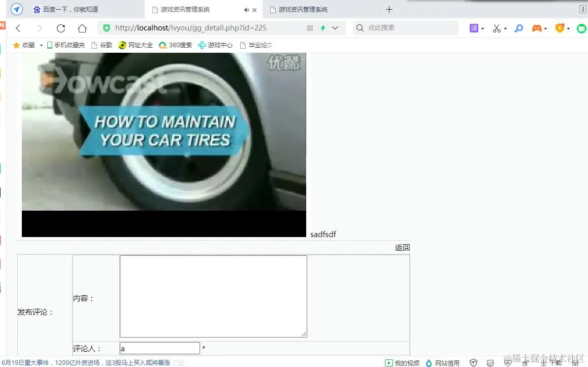This screenshot has height=367, width=588.
Task: Click the search magnifier icon
Action: (360, 28)
